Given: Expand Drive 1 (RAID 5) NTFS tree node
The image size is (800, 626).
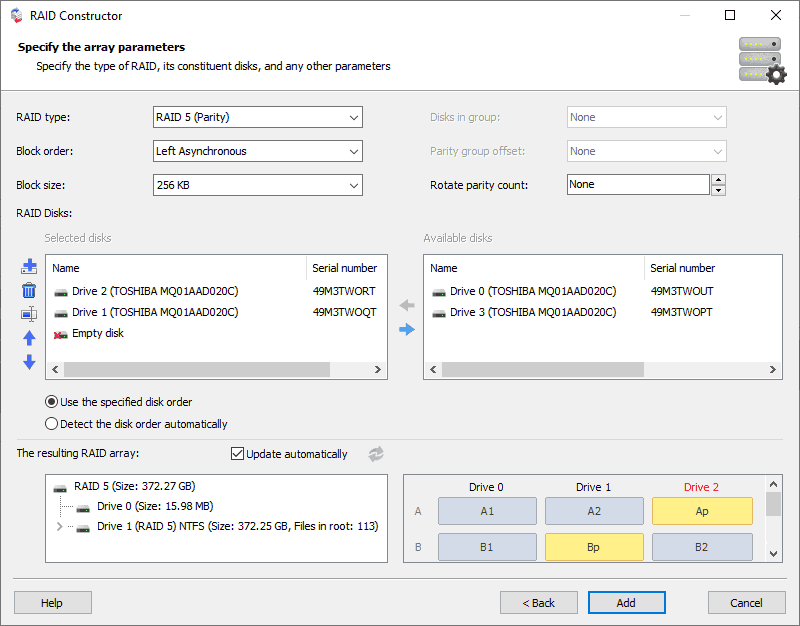Looking at the screenshot, I should point(59,526).
